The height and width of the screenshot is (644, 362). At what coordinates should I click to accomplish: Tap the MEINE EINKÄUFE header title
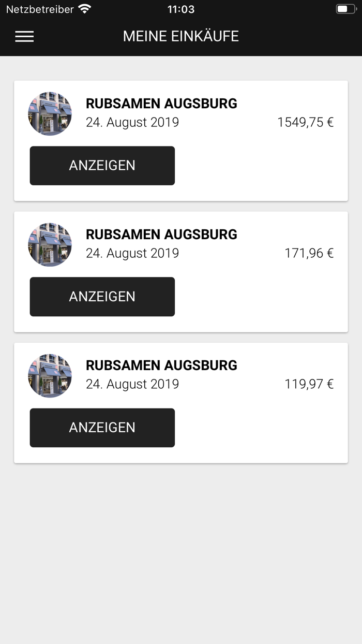click(x=181, y=36)
